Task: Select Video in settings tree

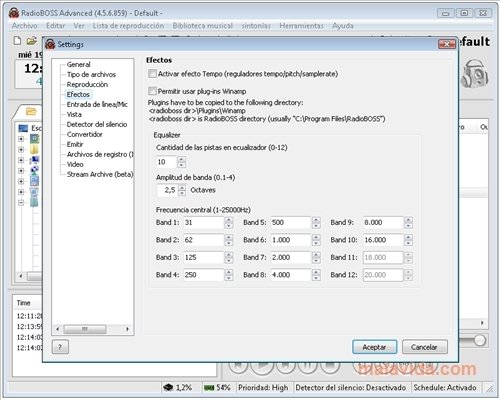Action: click(x=75, y=164)
